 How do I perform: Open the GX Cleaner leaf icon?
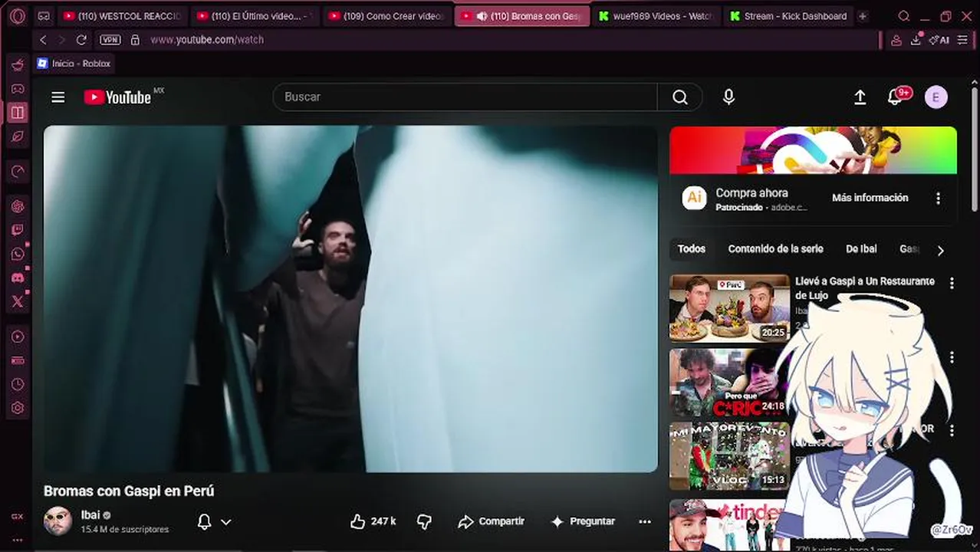pyautogui.click(x=17, y=136)
